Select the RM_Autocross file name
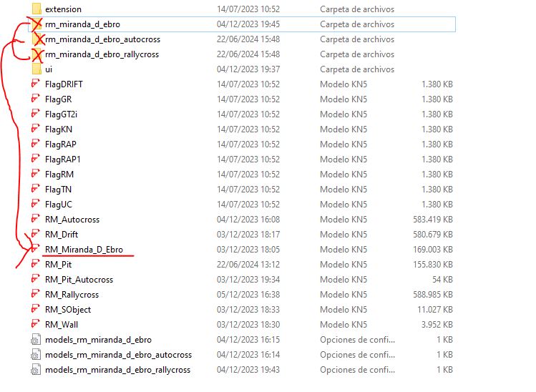The width and height of the screenshot is (536, 392). 72,220
